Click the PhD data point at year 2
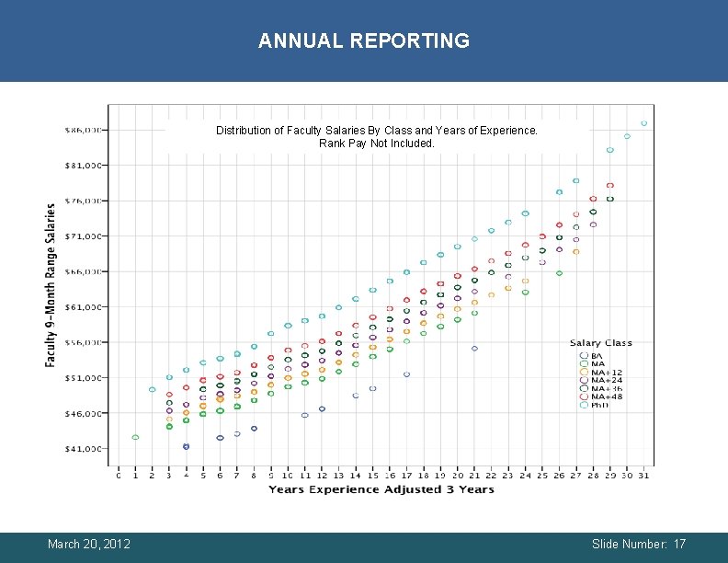 [153, 389]
